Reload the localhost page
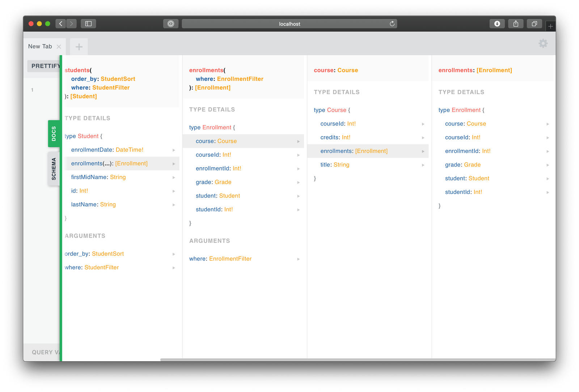Screen dimensions: 579x392 tap(392, 24)
